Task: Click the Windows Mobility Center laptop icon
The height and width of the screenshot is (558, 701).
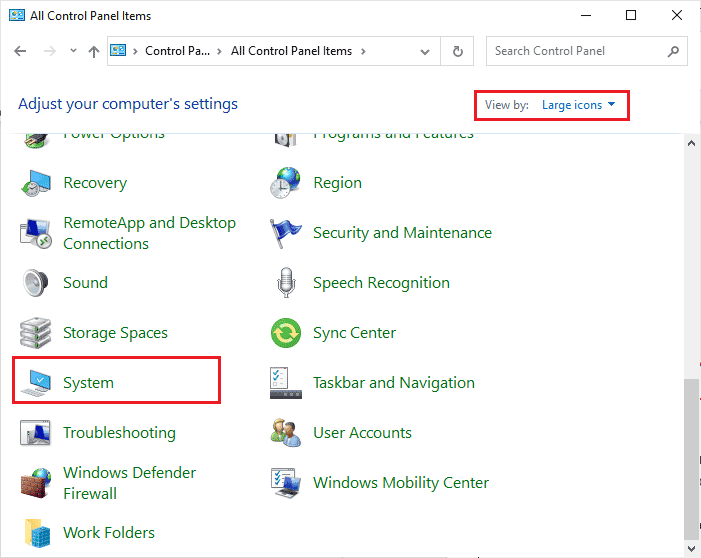Action: click(x=286, y=483)
